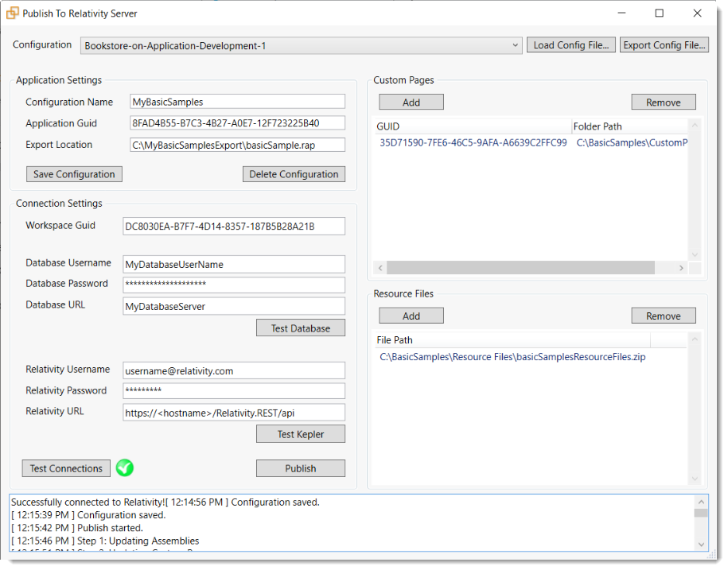Minimize the Publish To Relativity Server window
This screenshot has height=570, width=728.
coord(621,13)
